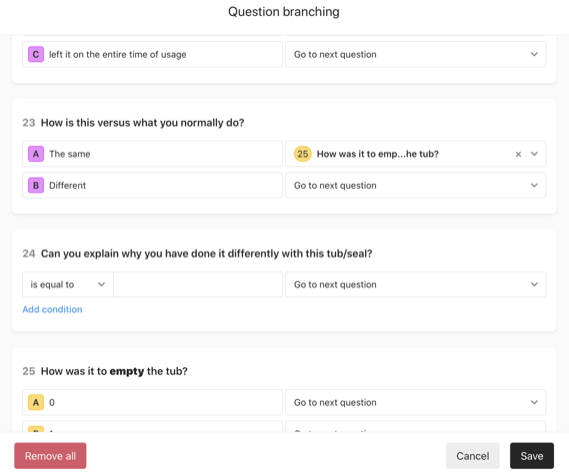
Task: Select The same answer row
Action: pyautogui.click(x=152, y=154)
